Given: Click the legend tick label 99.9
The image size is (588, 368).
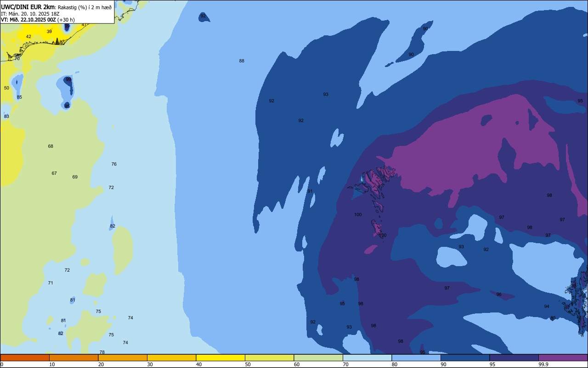Looking at the screenshot, I should click(543, 364).
